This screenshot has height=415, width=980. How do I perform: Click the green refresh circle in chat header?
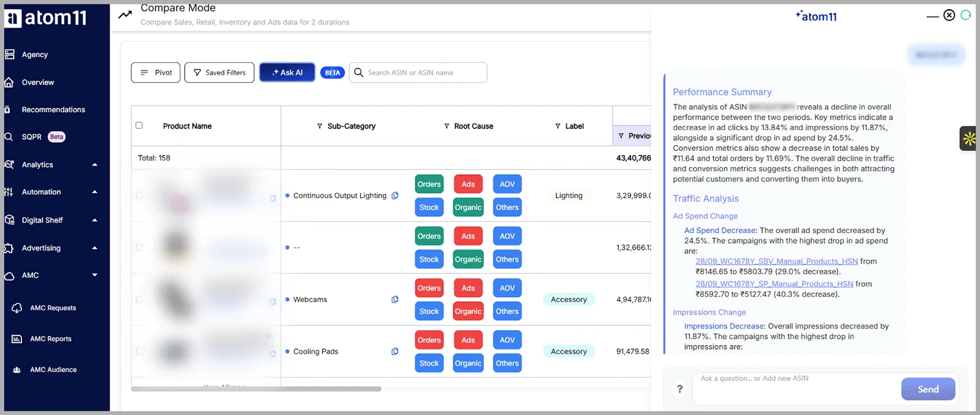pyautogui.click(x=966, y=15)
